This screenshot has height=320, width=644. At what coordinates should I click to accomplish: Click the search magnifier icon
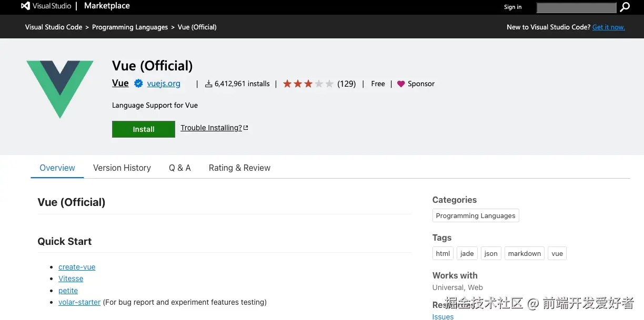tap(625, 7)
